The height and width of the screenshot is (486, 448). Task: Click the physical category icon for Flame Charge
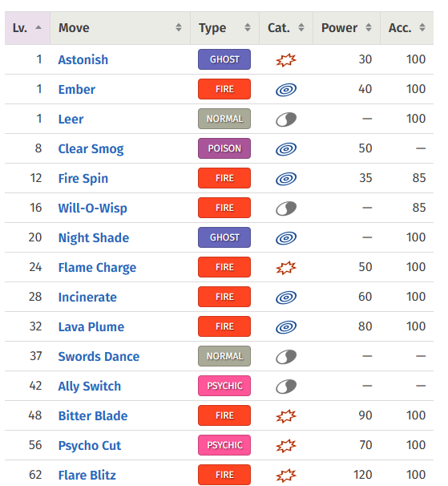(x=286, y=268)
